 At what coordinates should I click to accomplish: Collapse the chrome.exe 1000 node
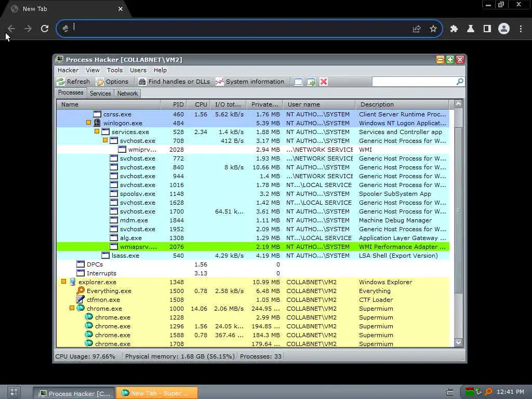coord(72,308)
